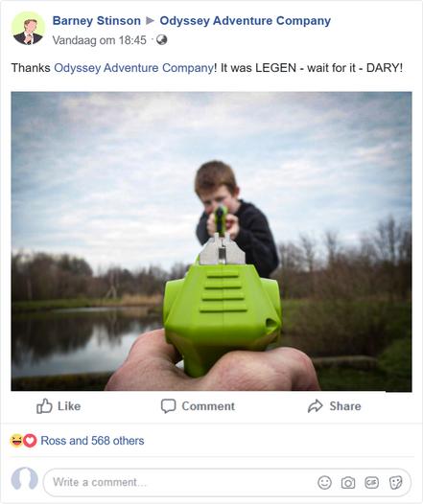Attach a photo with the camera icon
423x504 pixels.
[x=348, y=483]
